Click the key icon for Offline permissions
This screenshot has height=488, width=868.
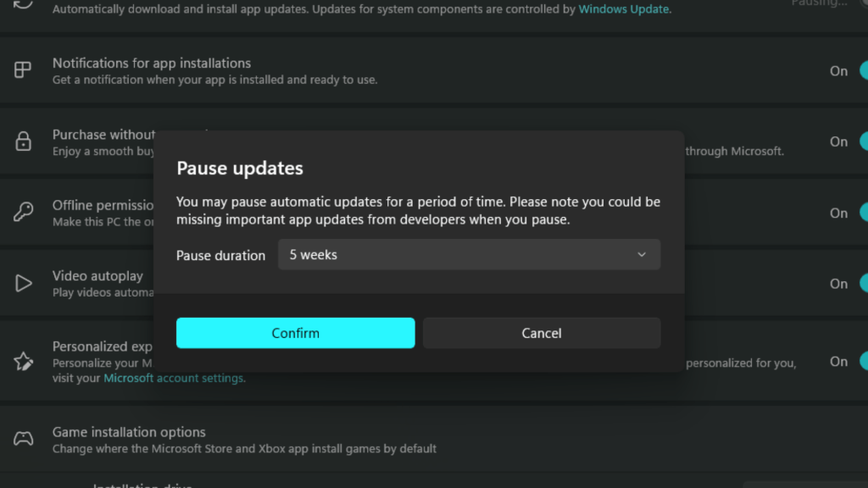(x=23, y=213)
